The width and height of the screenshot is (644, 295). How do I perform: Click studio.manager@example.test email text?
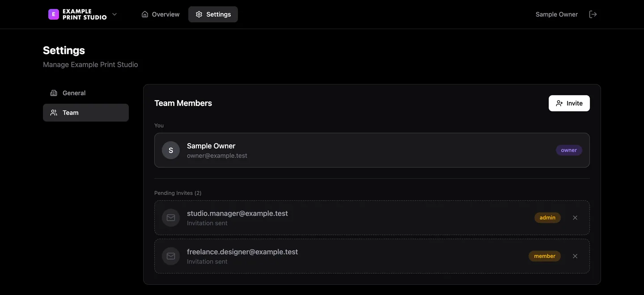tap(237, 213)
